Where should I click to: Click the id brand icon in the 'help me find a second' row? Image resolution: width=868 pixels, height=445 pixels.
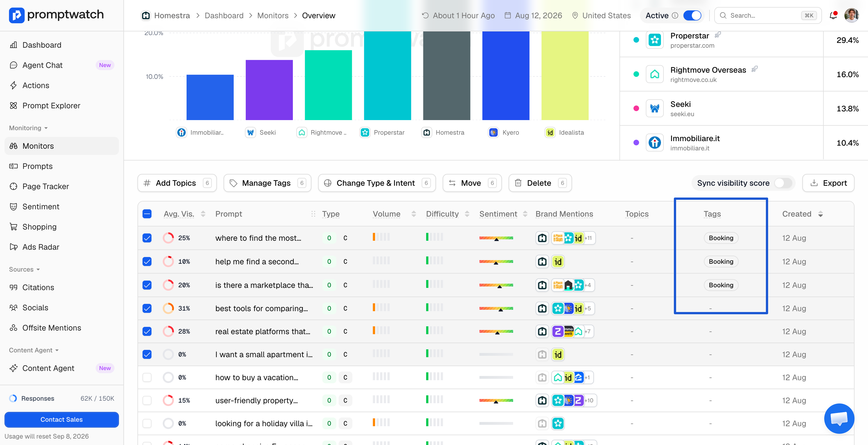tap(558, 262)
